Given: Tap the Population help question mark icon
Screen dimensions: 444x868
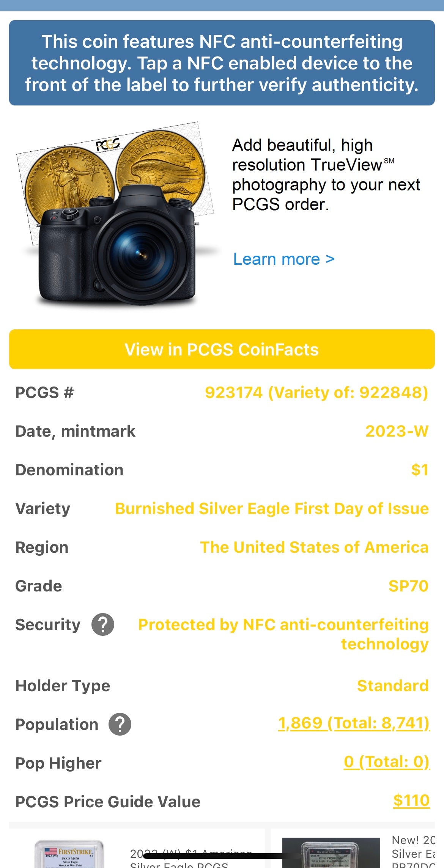Looking at the screenshot, I should coord(120,724).
